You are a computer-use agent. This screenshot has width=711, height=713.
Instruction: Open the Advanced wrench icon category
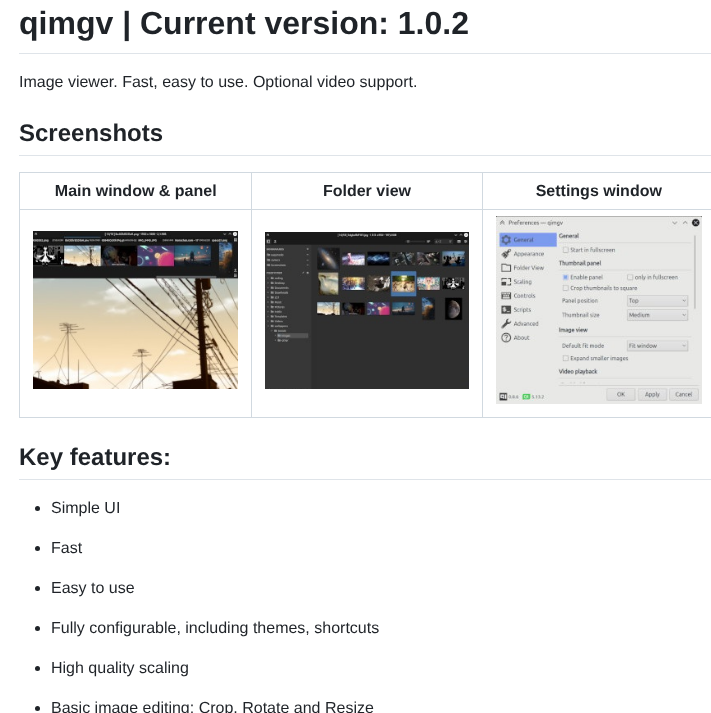coord(506,324)
